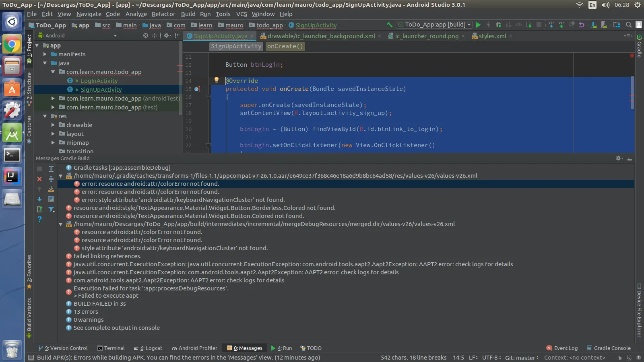Collapse the java folder
Screen dimensions: 644x362
pyautogui.click(x=45, y=63)
